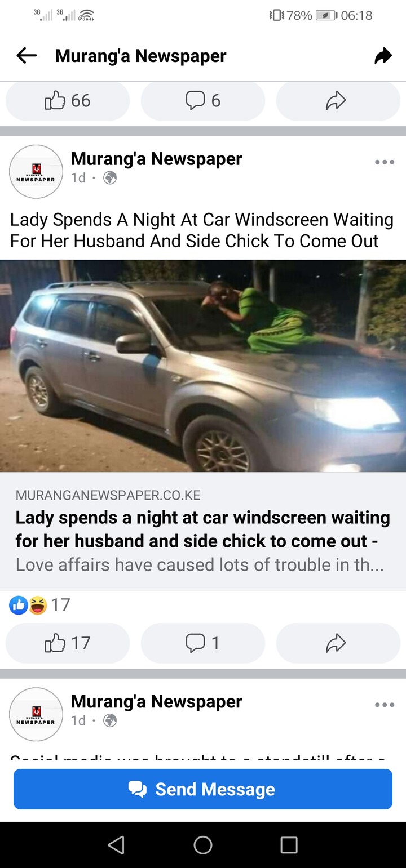
Task: Share the lady at car windscreen post
Action: 338,643
